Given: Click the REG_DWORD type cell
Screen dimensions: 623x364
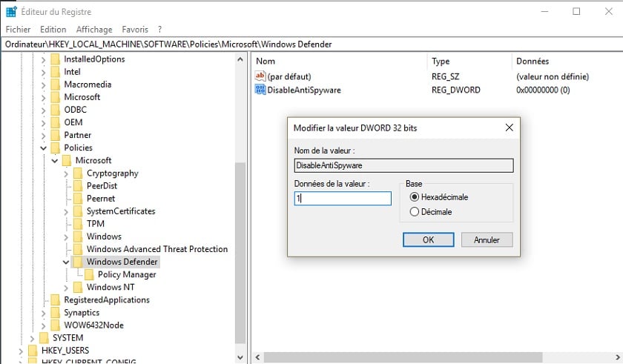Looking at the screenshot, I should (x=455, y=90).
